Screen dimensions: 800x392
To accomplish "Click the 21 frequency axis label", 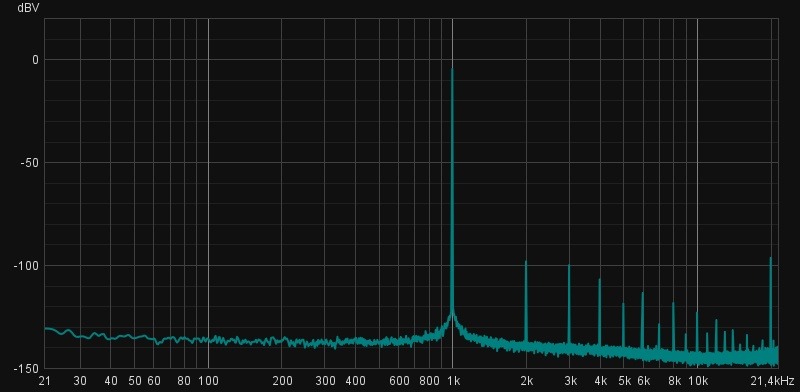I will pos(44,381).
